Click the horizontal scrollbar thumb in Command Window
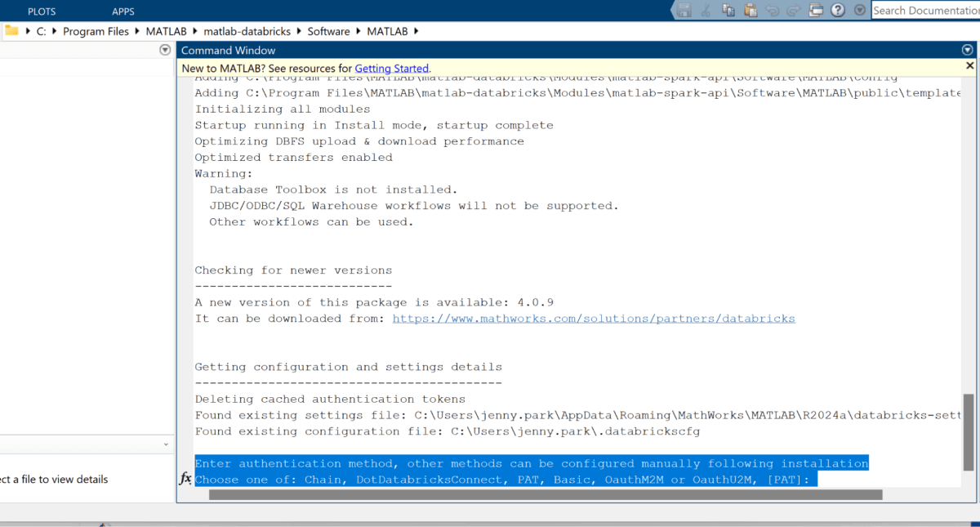980x527 pixels. 546,494
